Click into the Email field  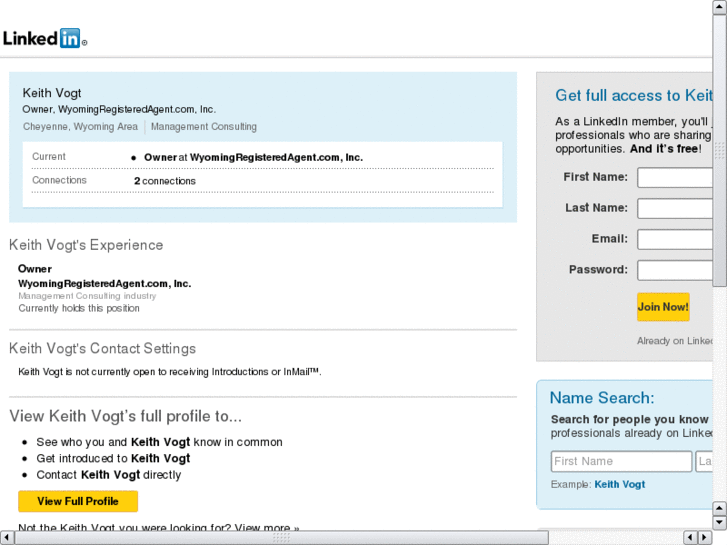coord(675,240)
